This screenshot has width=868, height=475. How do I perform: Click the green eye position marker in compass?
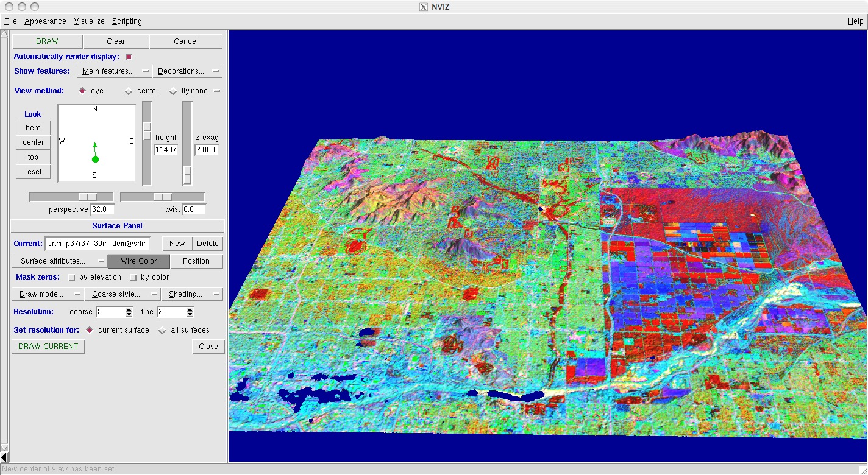pyautogui.click(x=95, y=159)
